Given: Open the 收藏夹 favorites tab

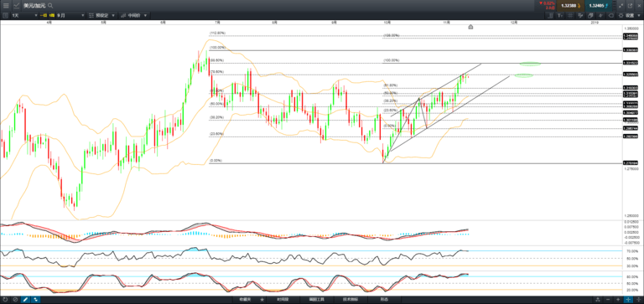Looking at the screenshot, I should (x=246, y=300).
